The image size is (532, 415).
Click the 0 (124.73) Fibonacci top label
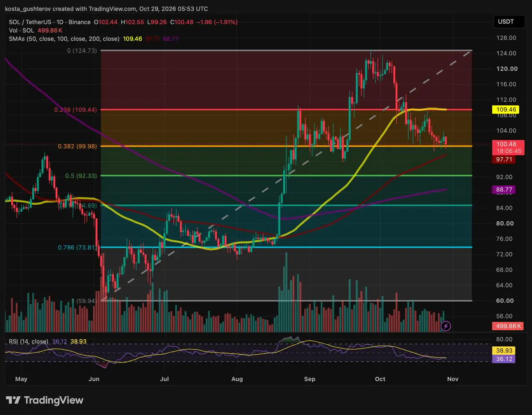coord(82,51)
